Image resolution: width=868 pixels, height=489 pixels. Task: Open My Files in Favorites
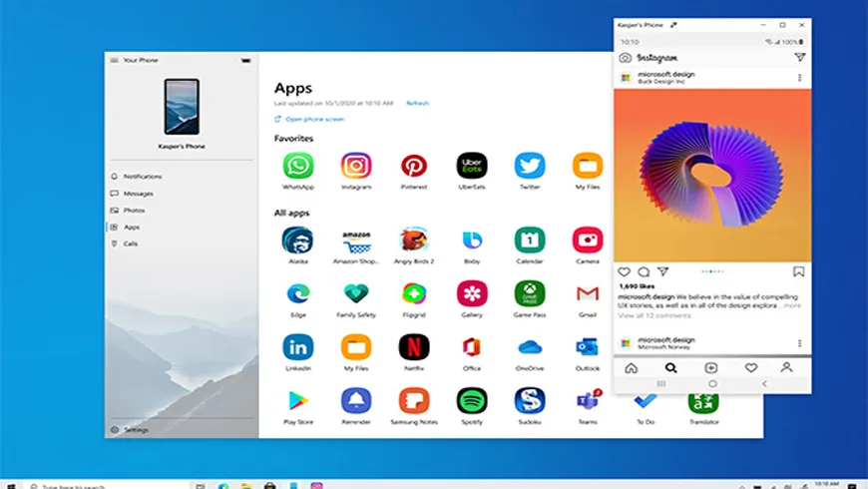point(588,166)
